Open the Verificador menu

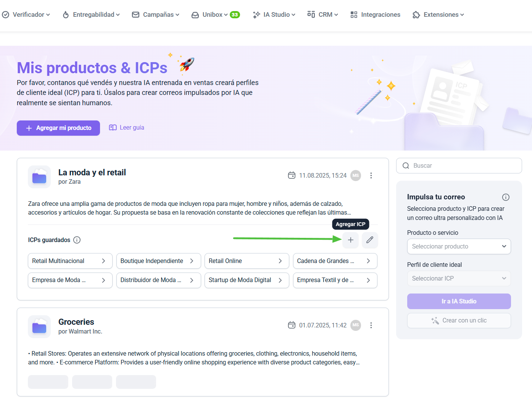pyautogui.click(x=26, y=14)
